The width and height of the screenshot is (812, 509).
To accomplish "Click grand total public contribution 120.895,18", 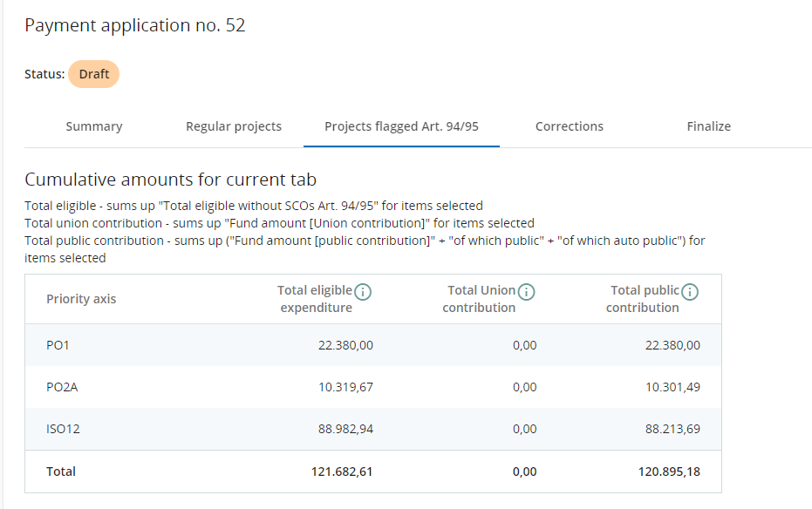I will click(x=669, y=472).
